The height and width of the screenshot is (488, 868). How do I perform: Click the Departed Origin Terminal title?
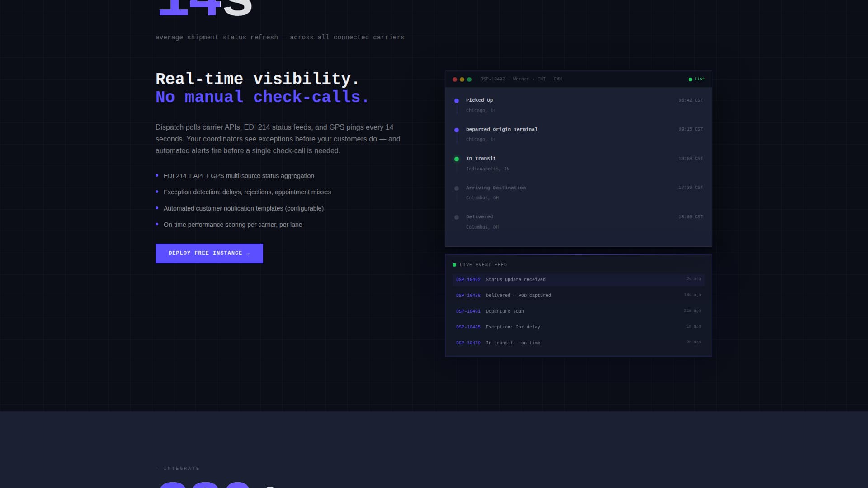pyautogui.click(x=502, y=130)
